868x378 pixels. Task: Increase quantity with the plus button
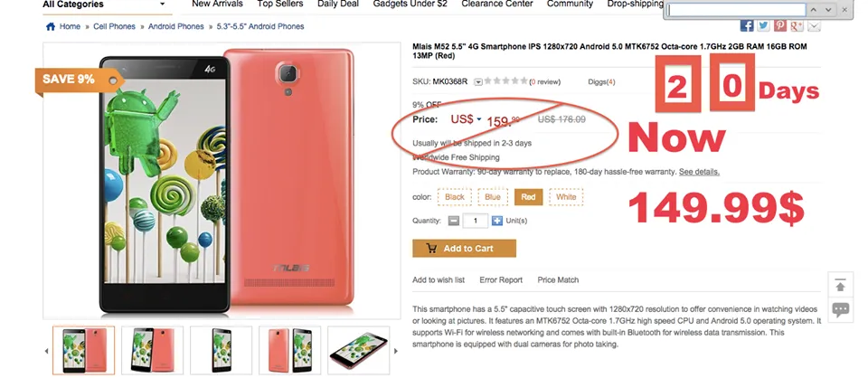(x=496, y=221)
